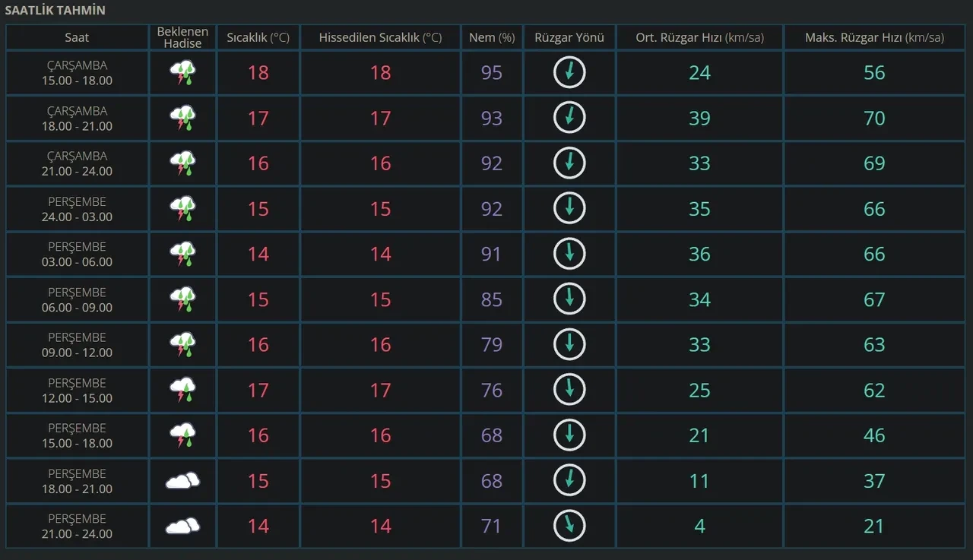Click the thunderstorm icon for Perşembe 03.00 - 06.00
973x560 pixels.
click(182, 255)
